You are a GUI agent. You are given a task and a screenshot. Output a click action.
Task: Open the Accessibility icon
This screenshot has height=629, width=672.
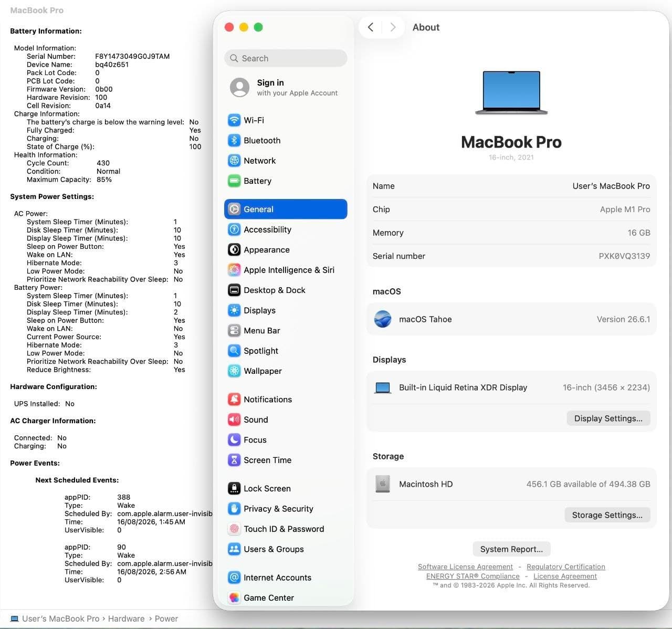(234, 229)
